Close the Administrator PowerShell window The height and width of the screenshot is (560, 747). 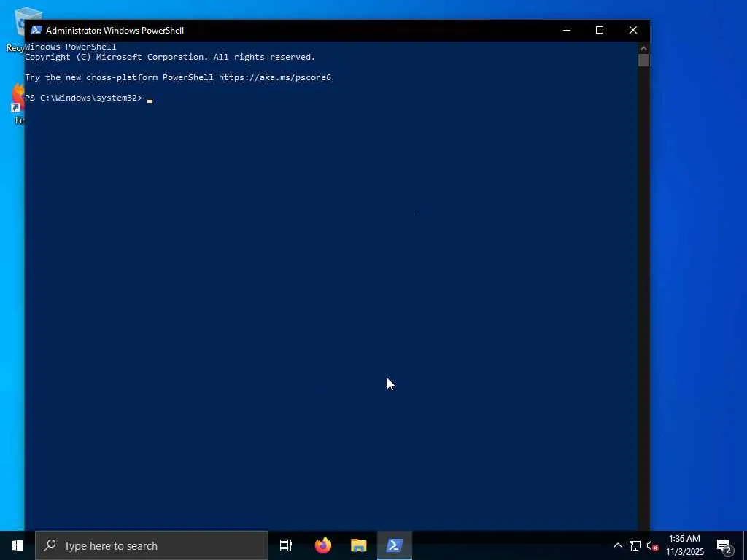pyautogui.click(x=632, y=30)
